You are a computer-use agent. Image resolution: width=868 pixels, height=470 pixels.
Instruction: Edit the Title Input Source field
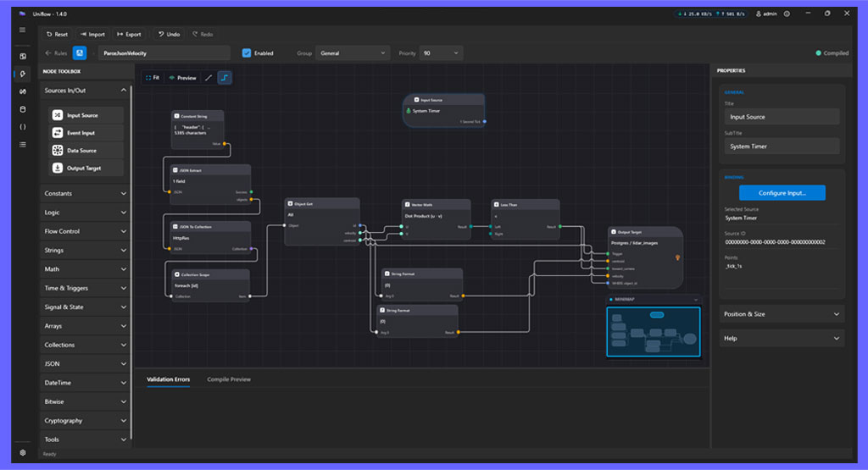pos(782,117)
